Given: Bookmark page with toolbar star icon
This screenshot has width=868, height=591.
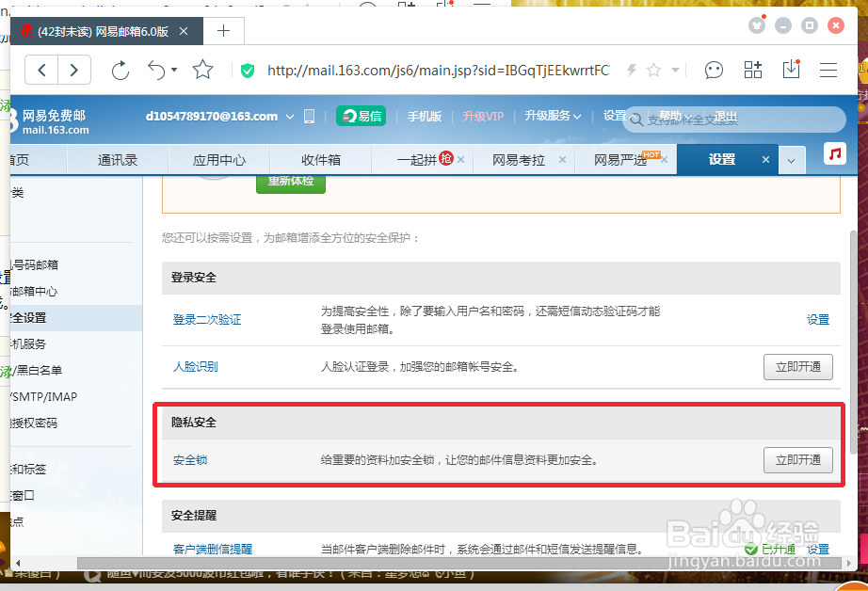Looking at the screenshot, I should pyautogui.click(x=202, y=70).
